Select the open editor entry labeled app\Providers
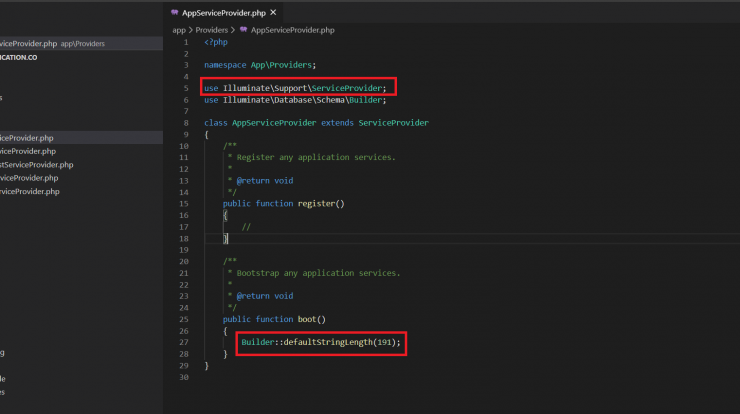Image resolution: width=740 pixels, height=414 pixels. click(x=81, y=43)
